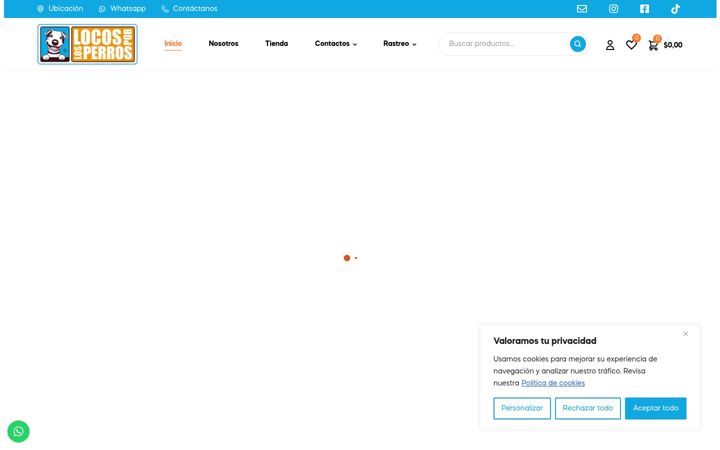Screen dimensions: 720x450
Task: Click the $0,00 cart total
Action: 673,45
